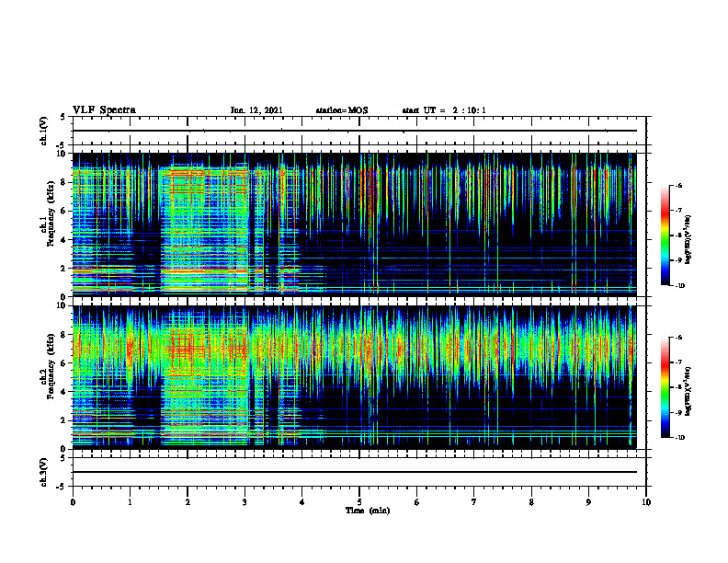Click the time axis tick label "7"
728x563 pixels.
(474, 502)
